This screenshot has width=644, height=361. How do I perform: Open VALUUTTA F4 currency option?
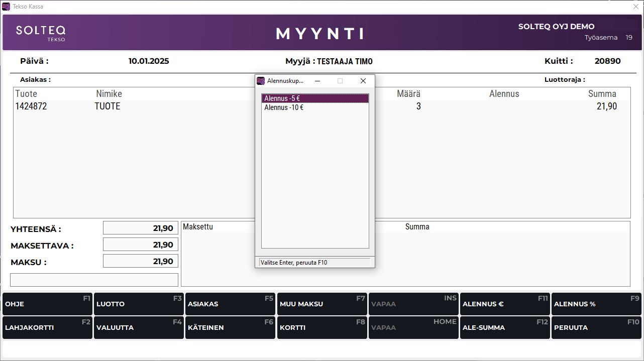138,328
